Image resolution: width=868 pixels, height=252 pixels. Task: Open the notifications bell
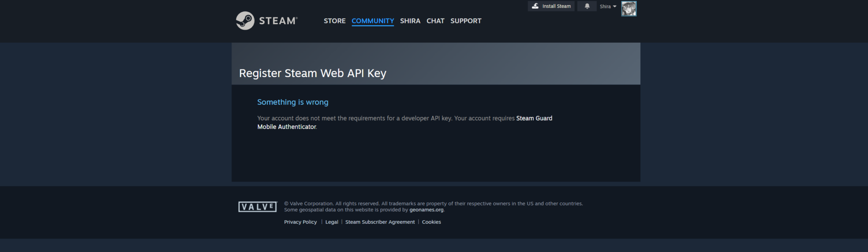tap(587, 6)
